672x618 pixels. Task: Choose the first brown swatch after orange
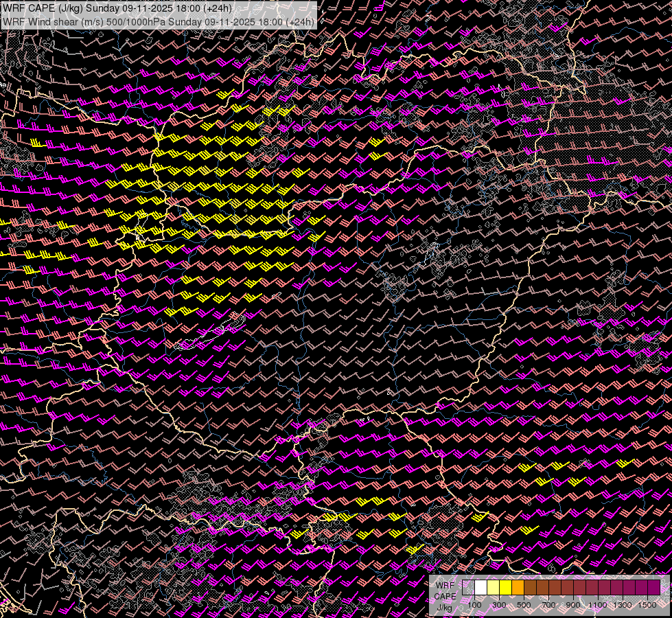pos(531,588)
